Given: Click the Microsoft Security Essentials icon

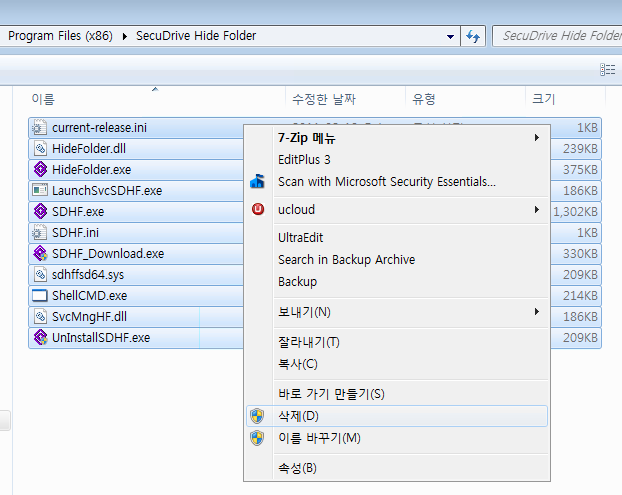Looking at the screenshot, I should (x=257, y=181).
